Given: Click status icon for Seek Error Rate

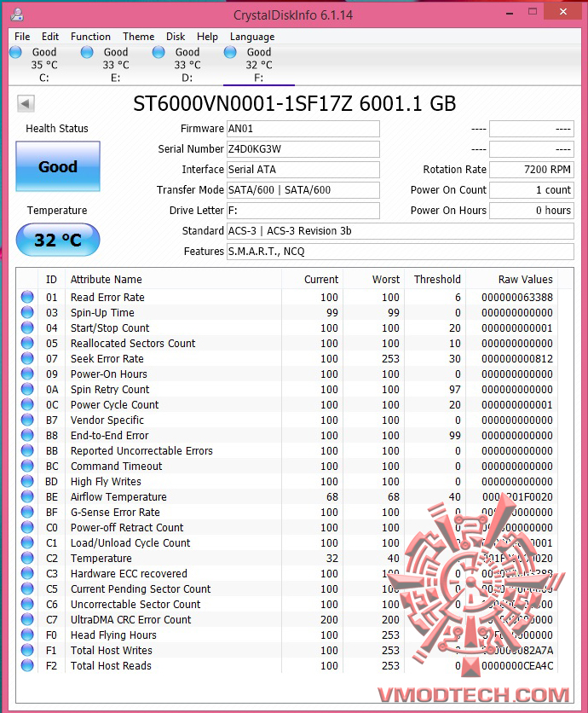Looking at the screenshot, I should coord(27,358).
